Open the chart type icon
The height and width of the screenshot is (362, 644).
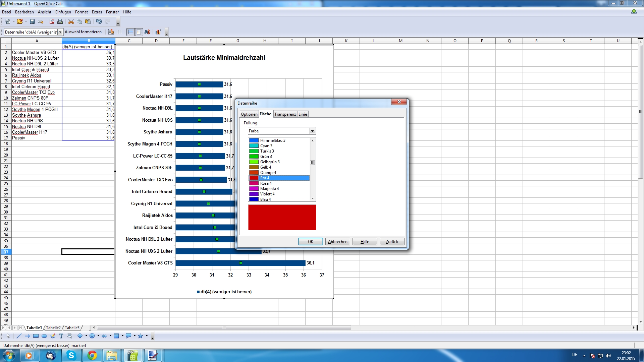111,32
